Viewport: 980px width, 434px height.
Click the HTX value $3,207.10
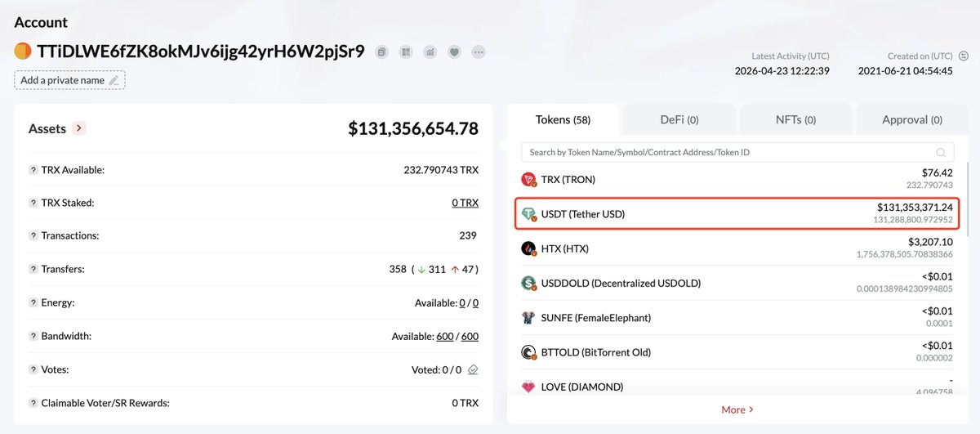click(x=930, y=242)
